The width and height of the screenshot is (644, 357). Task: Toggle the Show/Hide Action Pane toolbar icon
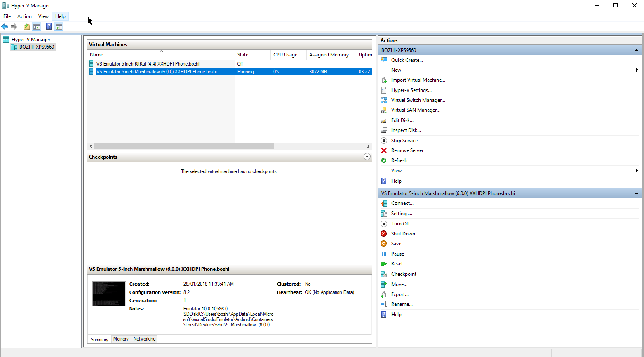click(59, 26)
